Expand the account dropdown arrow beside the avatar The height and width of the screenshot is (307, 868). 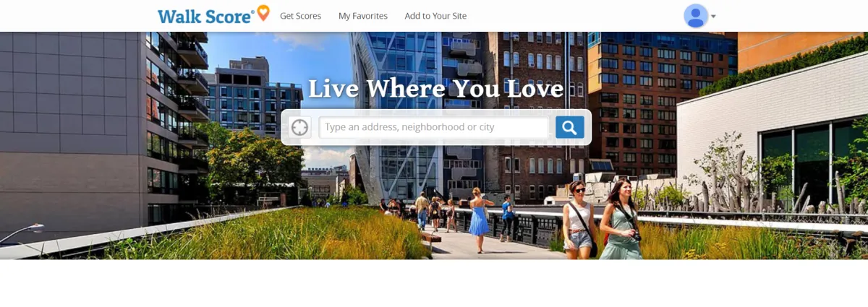click(713, 17)
